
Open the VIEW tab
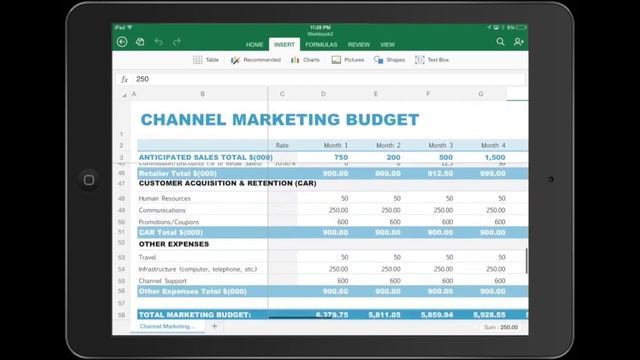[x=387, y=44]
